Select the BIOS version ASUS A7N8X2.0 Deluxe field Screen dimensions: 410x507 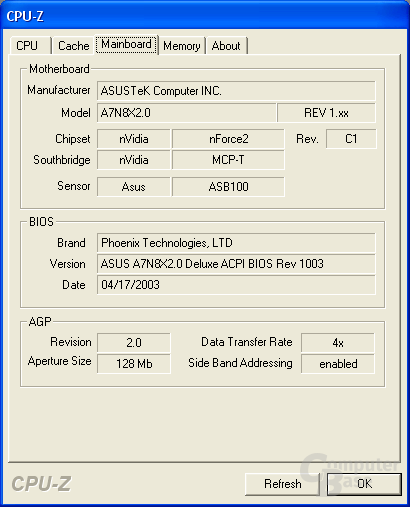pos(236,264)
